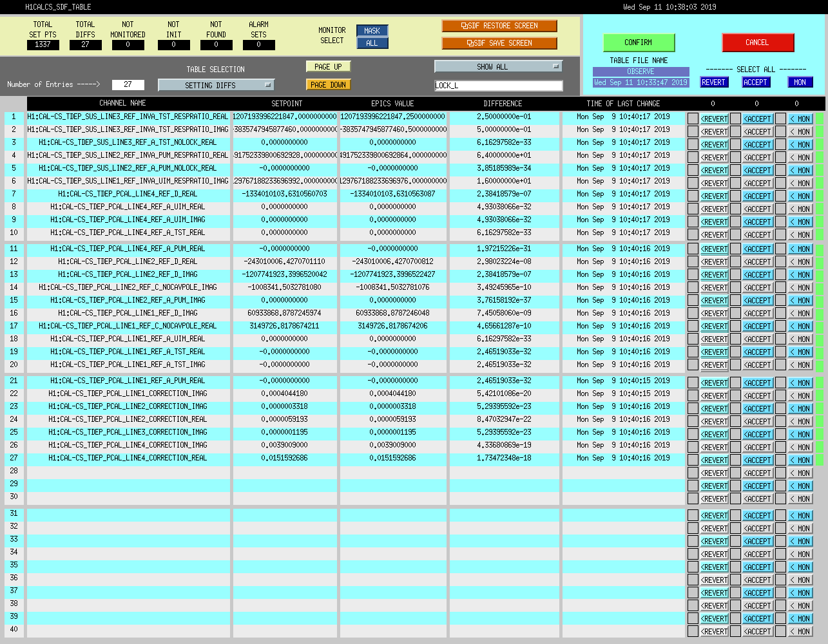The width and height of the screenshot is (828, 644).
Task: Open the SDF RESTORE SCREEN related display
Action: click(499, 26)
